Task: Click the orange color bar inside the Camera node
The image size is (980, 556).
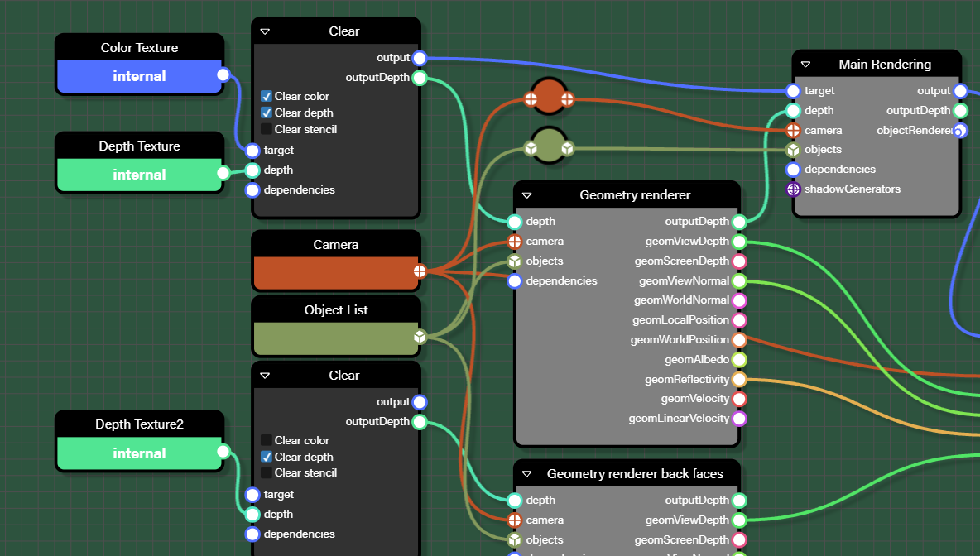Action: tap(335, 272)
